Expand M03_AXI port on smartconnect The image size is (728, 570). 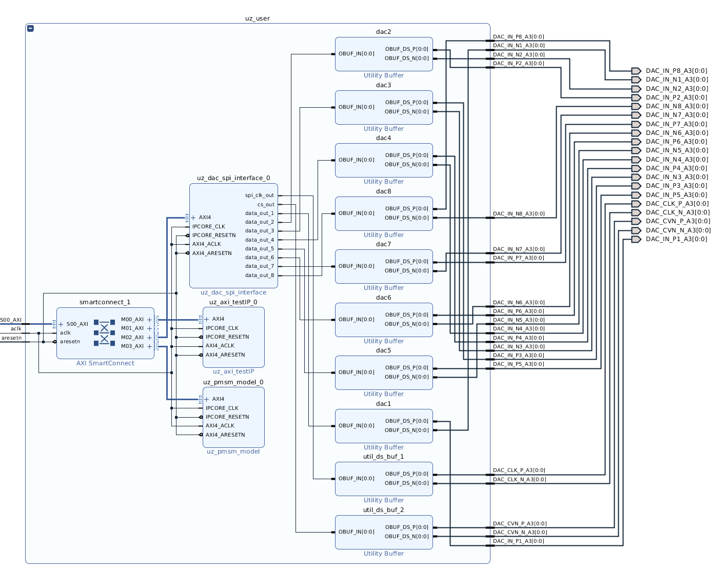point(150,346)
